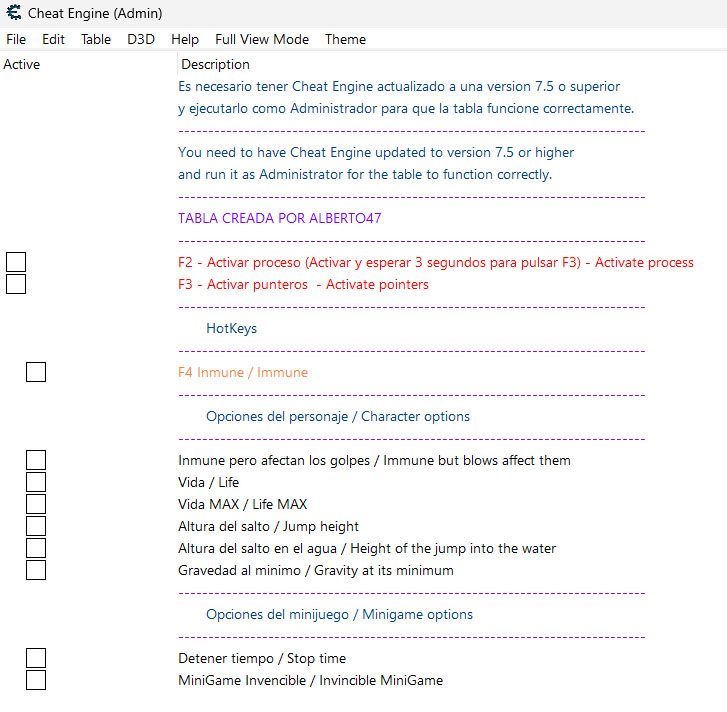727x712 pixels.
Task: Click the Active column header
Action: 21,64
